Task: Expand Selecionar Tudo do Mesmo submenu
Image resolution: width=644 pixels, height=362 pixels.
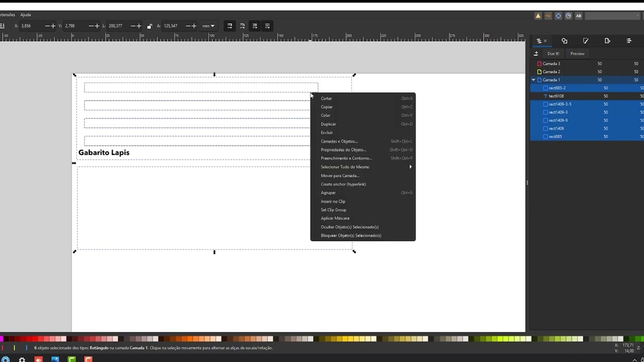Action: pyautogui.click(x=363, y=167)
